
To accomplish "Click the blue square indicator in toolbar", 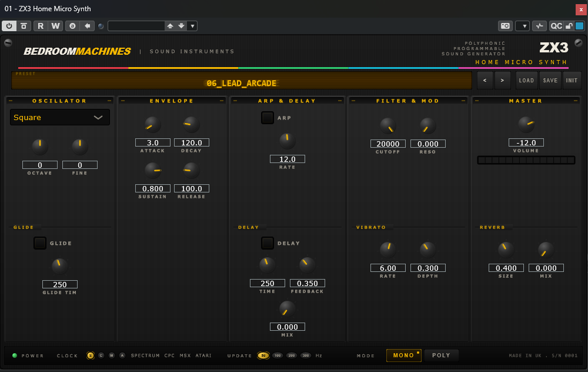I will pos(579,26).
